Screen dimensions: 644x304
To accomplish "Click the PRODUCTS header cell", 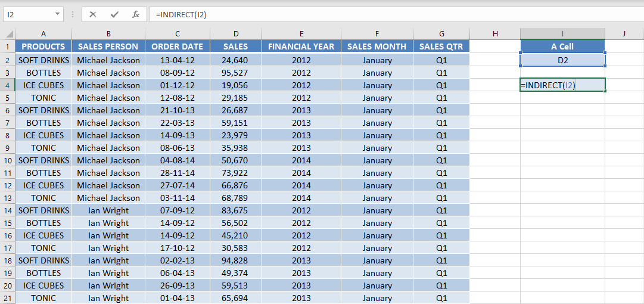I will pyautogui.click(x=43, y=46).
